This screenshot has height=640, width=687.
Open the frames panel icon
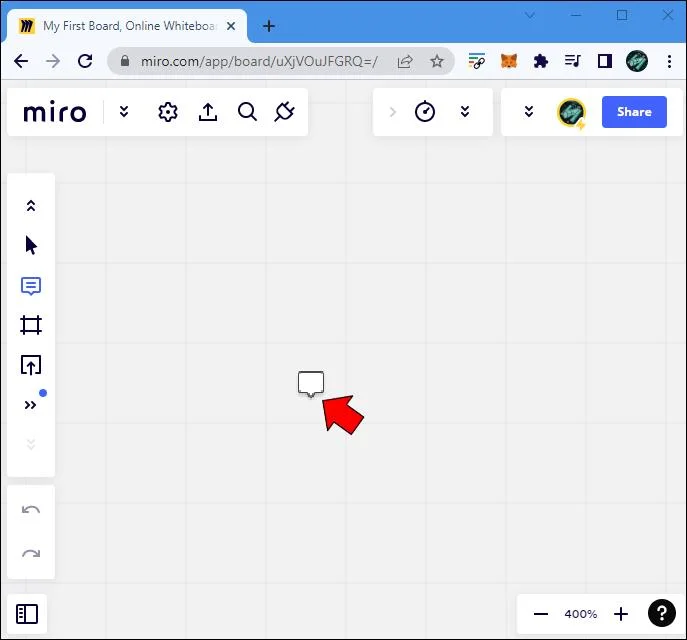coord(27,614)
